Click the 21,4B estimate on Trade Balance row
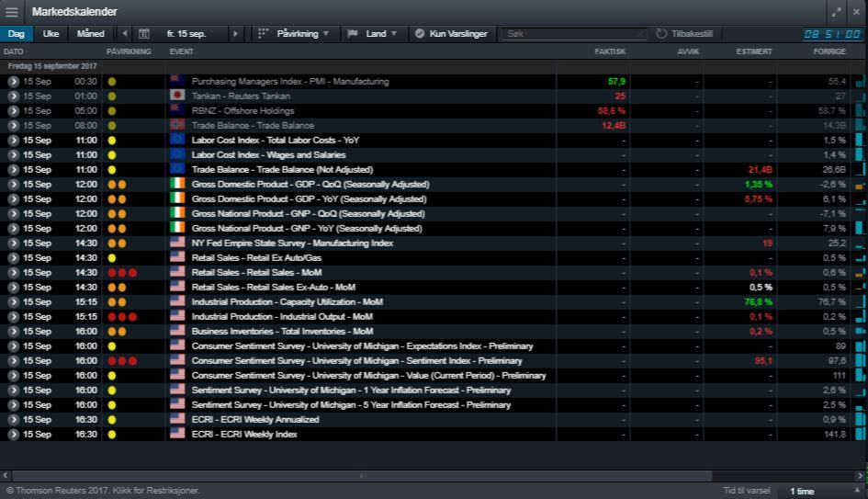Viewport: 868px width, 499px height. click(x=760, y=169)
